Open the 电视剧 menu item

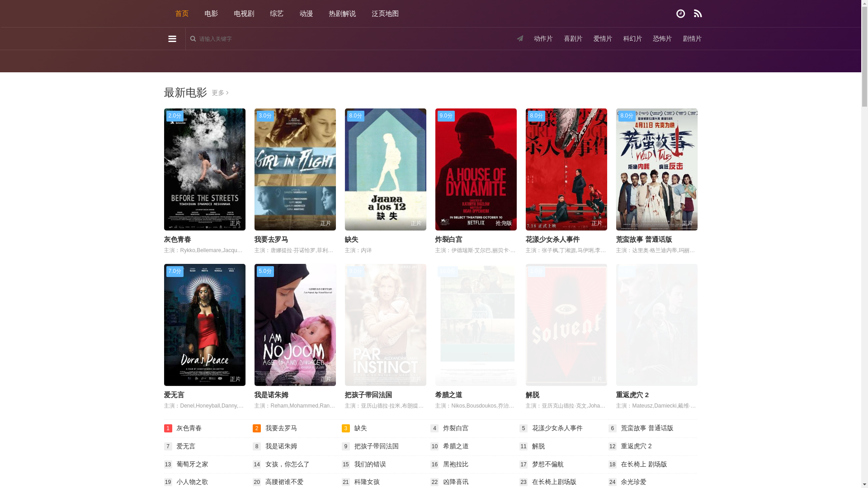[244, 14]
